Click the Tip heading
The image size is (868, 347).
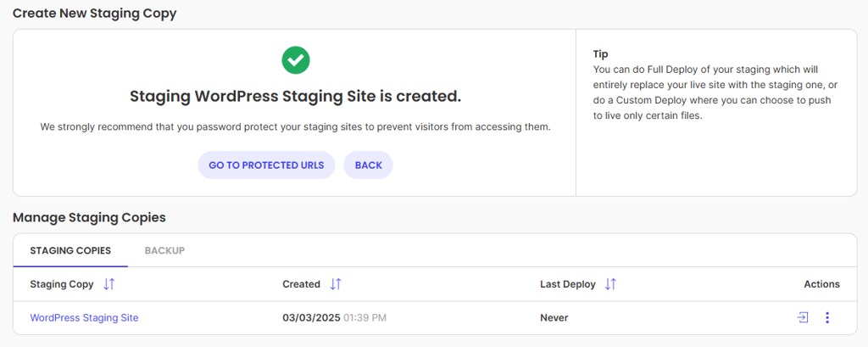point(600,54)
